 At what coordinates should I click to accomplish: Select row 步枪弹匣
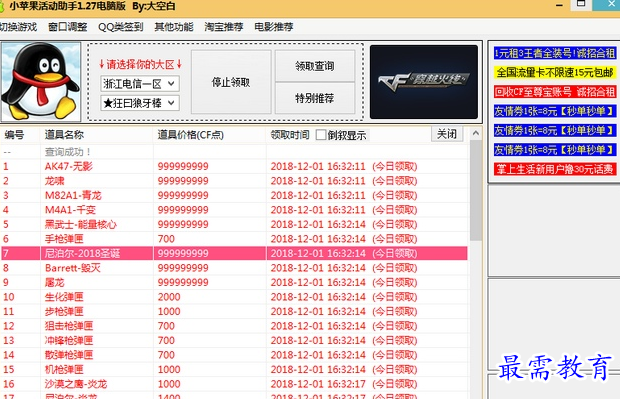234,311
